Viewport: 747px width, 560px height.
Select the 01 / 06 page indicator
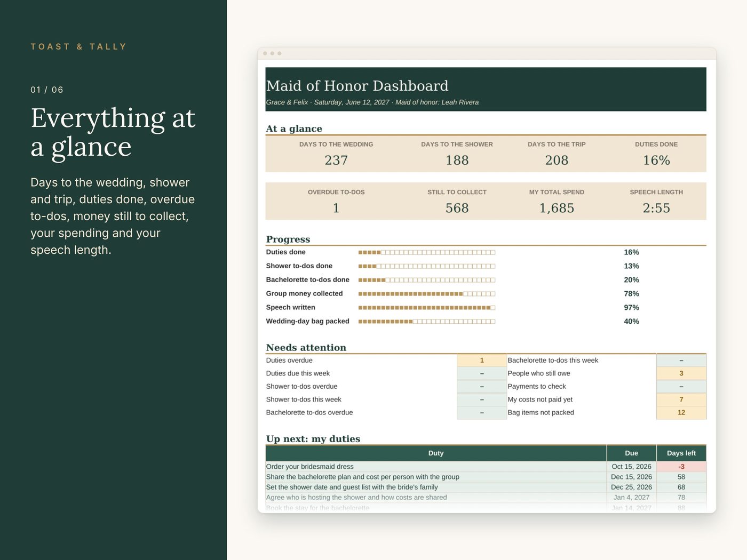47,90
